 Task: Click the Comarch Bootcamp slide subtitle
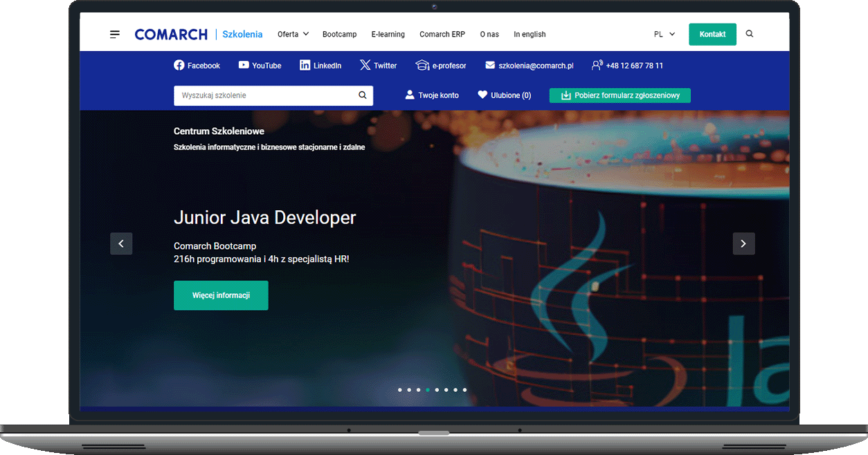pyautogui.click(x=215, y=246)
